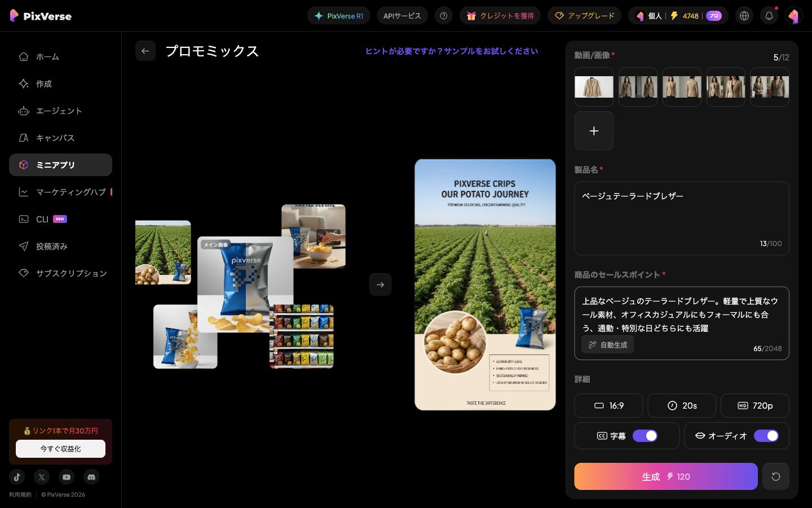Turn off the 字幕 subtitles switch
The height and width of the screenshot is (508, 812).
pos(645,436)
